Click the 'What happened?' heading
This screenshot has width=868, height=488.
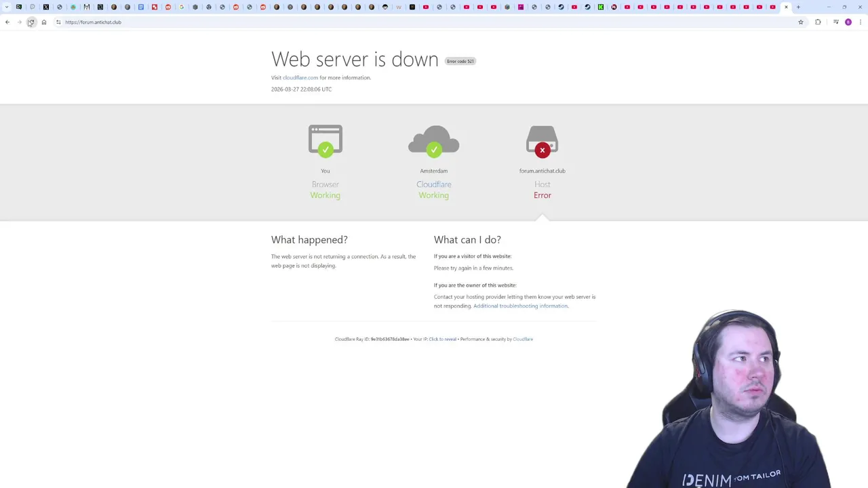coord(309,240)
